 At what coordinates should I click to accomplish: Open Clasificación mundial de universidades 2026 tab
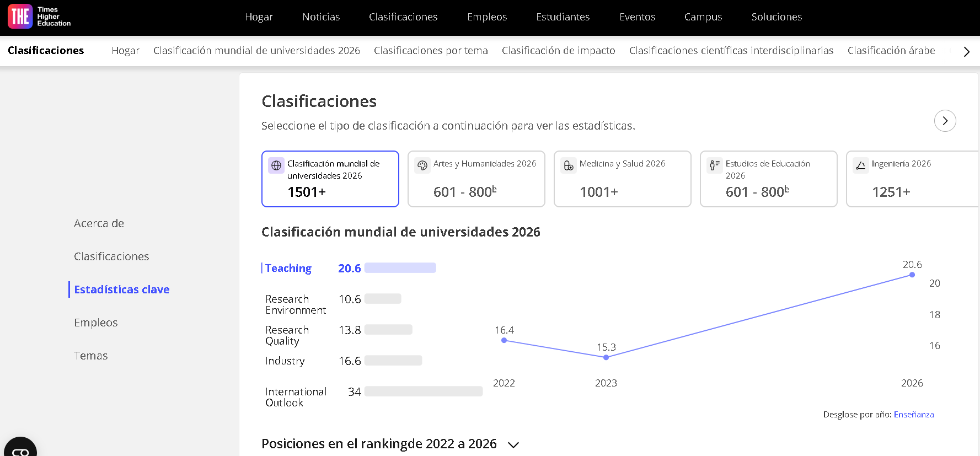pyautogui.click(x=256, y=51)
